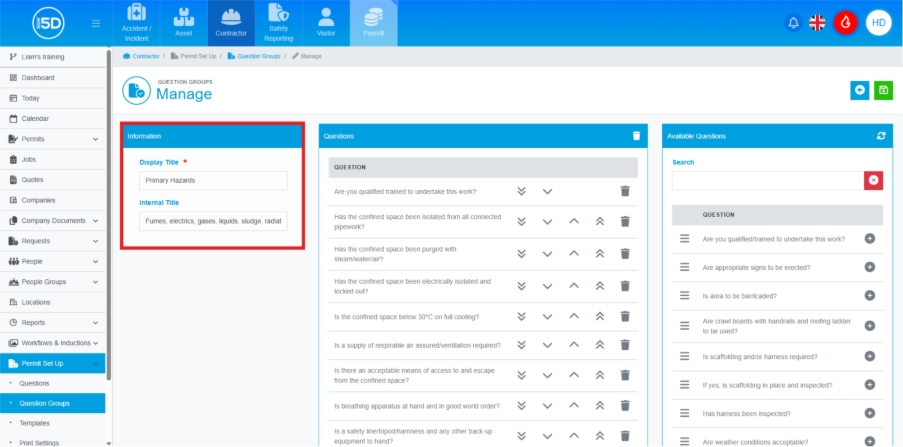Select the Contractor module tab
This screenshot has width=903, height=447.
click(231, 24)
